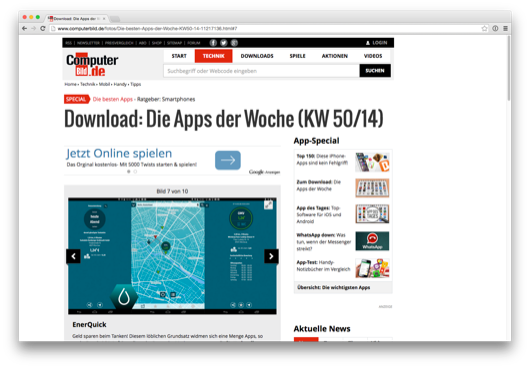Click the page vertical scrollbar
The width and height of the screenshot is (530, 368).
click(509, 69)
